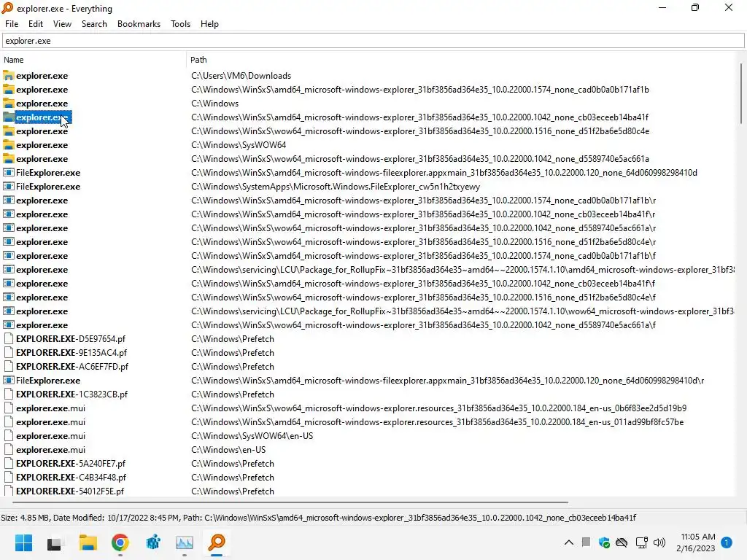Click the path C:\Windows\SysWOW64\en-US
Image resolution: width=747 pixels, height=560 pixels.
(x=252, y=436)
